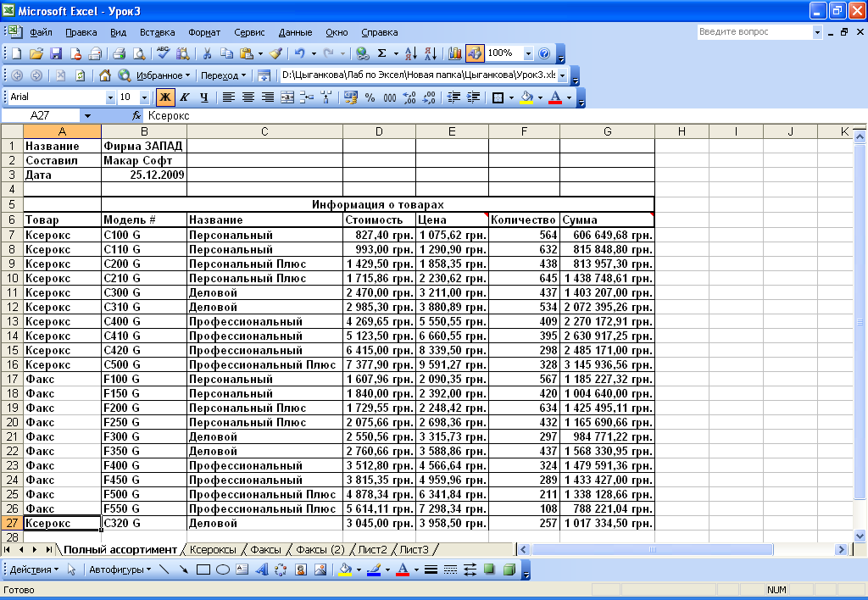
Task: Open the Автофигуры dropdown
Action: [x=120, y=569]
